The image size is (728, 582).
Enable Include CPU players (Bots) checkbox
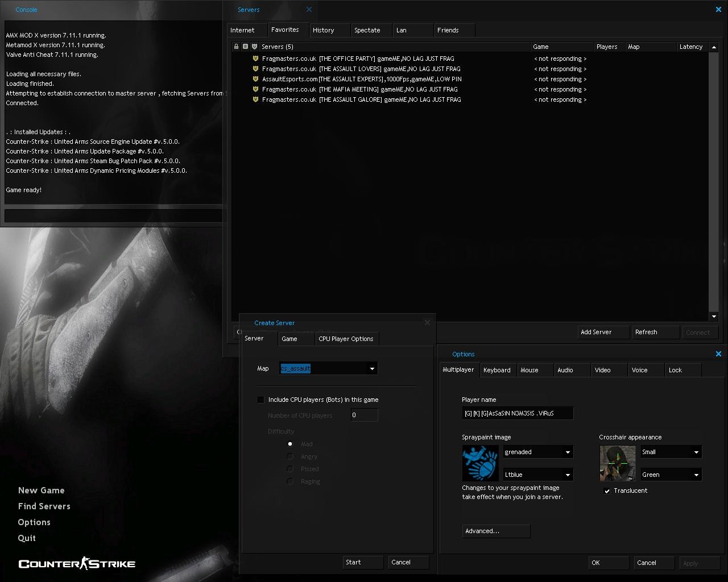coord(260,400)
